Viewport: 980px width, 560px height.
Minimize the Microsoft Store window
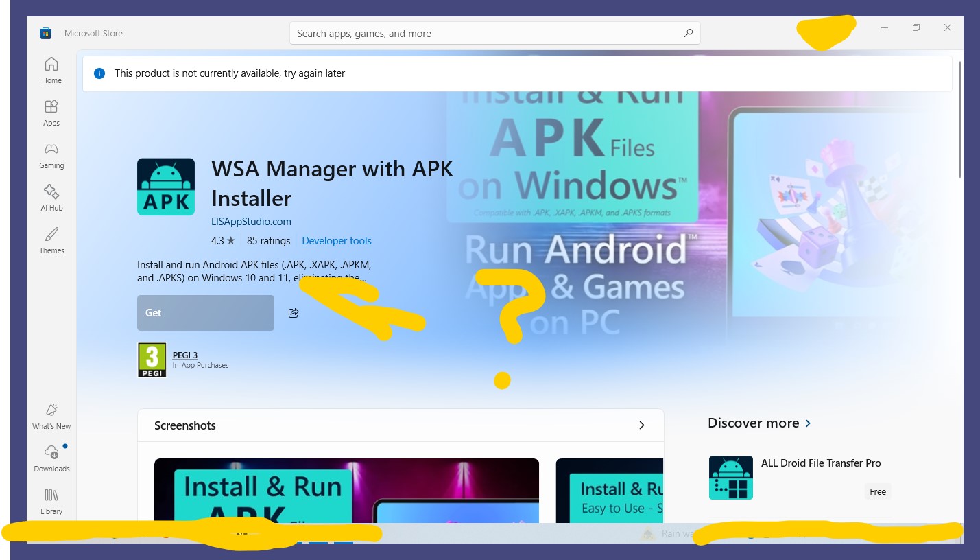tap(885, 28)
